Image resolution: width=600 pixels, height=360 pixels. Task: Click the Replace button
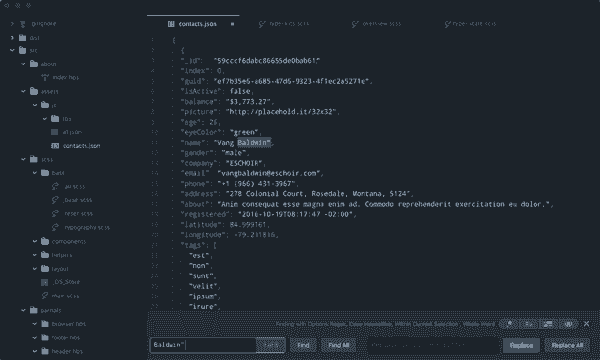coord(521,345)
